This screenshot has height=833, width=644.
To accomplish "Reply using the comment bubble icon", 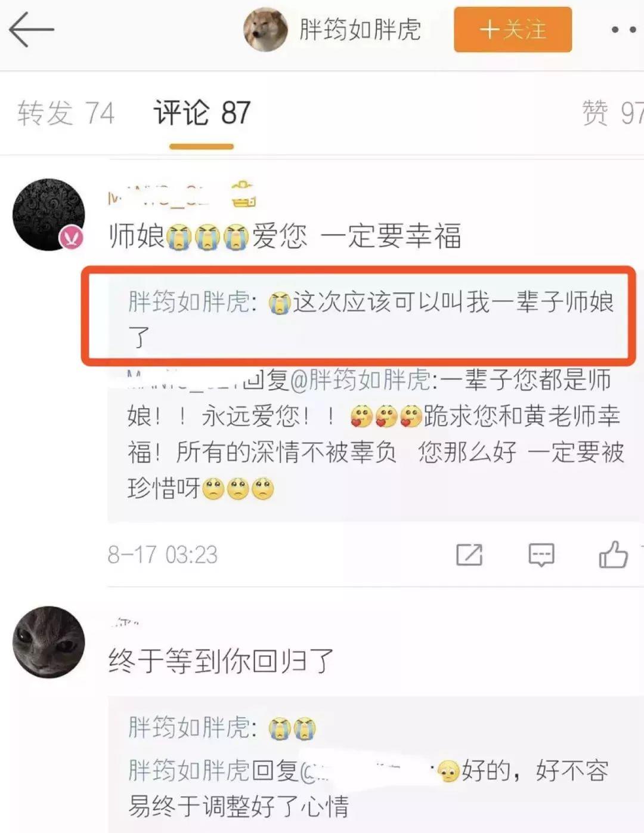I will pos(541,554).
